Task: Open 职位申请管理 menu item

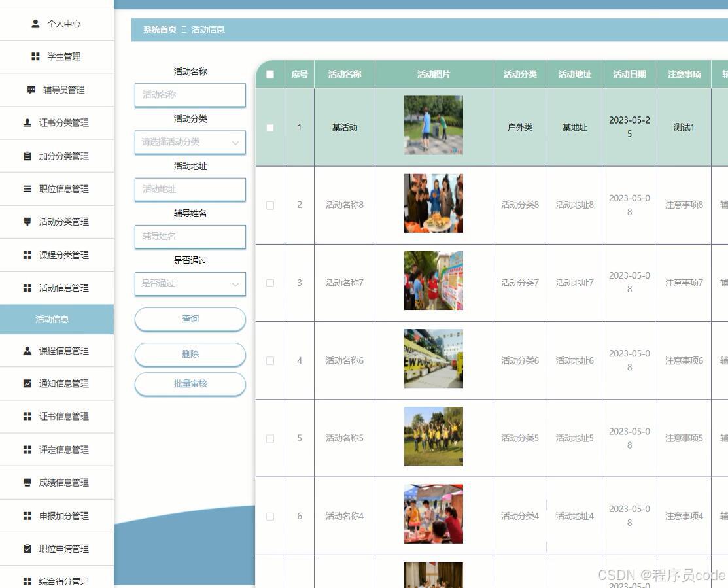Action: click(x=57, y=549)
